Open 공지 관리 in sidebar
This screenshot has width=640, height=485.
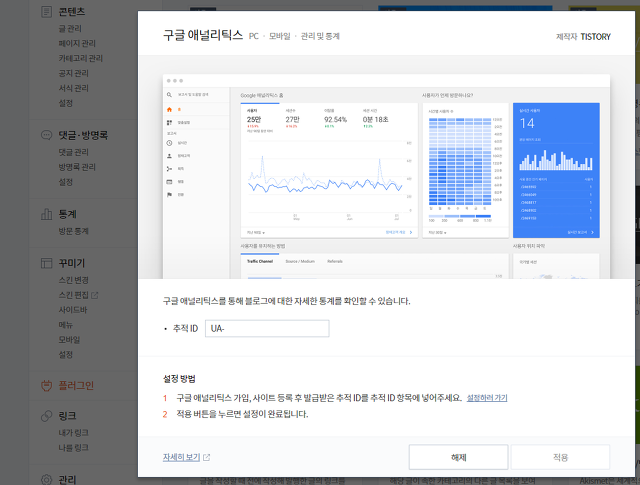pos(73,73)
